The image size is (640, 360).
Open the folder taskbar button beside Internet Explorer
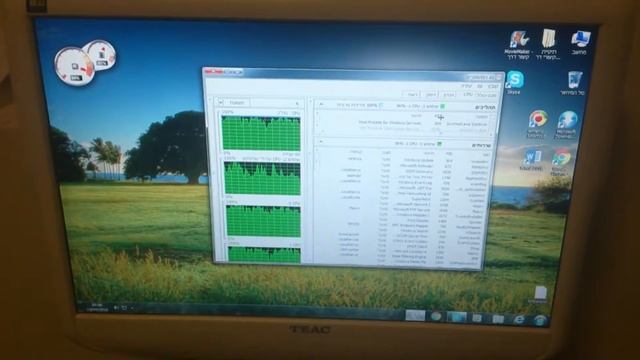(498, 318)
